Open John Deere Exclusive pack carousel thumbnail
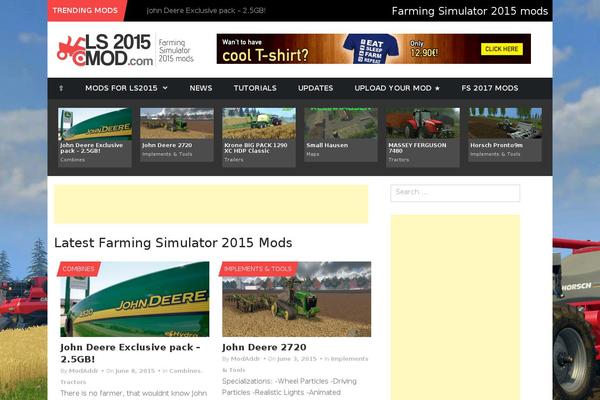This screenshot has height=400, width=600. [95, 124]
